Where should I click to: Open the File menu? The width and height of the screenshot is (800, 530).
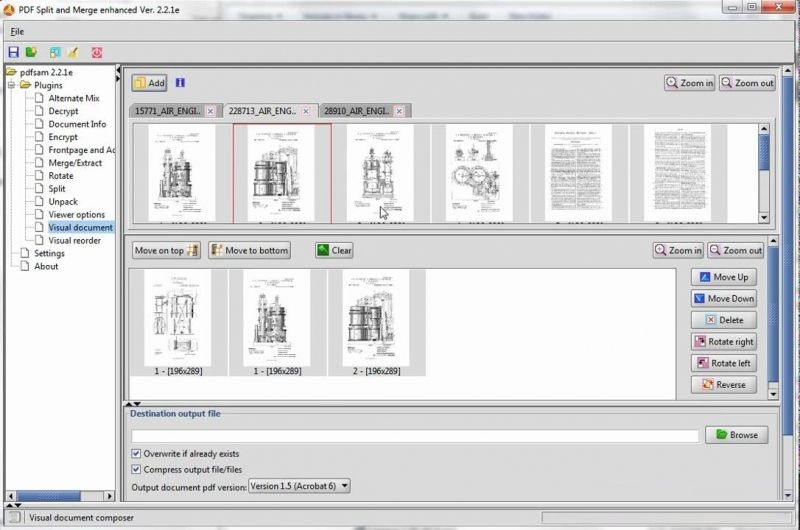pos(17,31)
